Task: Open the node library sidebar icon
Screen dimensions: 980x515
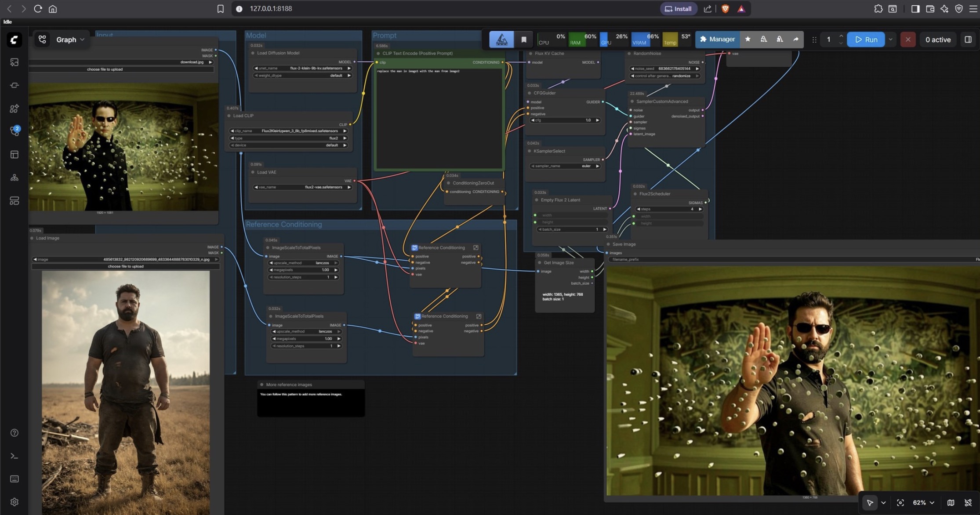Action: click(x=14, y=109)
